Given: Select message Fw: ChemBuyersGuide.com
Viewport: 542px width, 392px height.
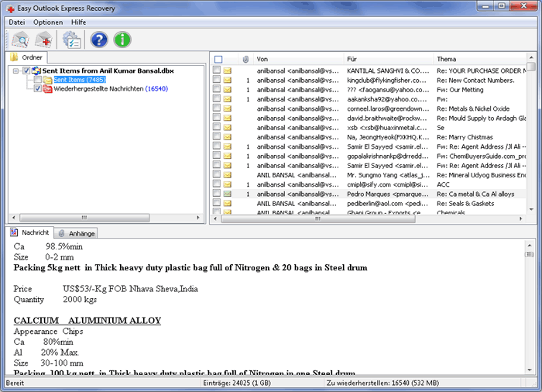Looking at the screenshot, I should [x=482, y=156].
